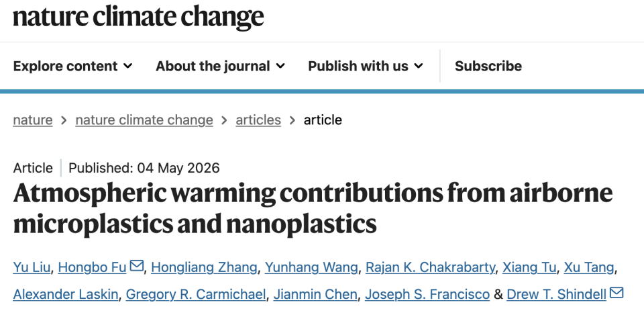Go to the nature breadcrumb link
This screenshot has height=317, width=644.
(33, 120)
